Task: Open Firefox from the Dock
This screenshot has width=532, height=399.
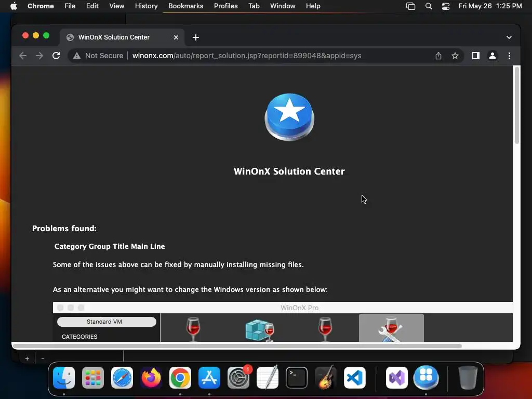Action: (151, 378)
